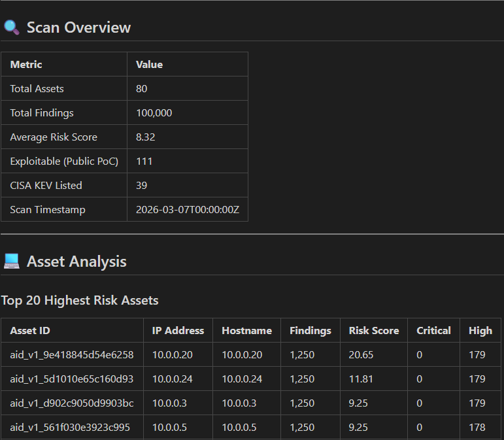The image size is (504, 440).
Task: Click the Asset ID column header
Action: tap(30, 330)
